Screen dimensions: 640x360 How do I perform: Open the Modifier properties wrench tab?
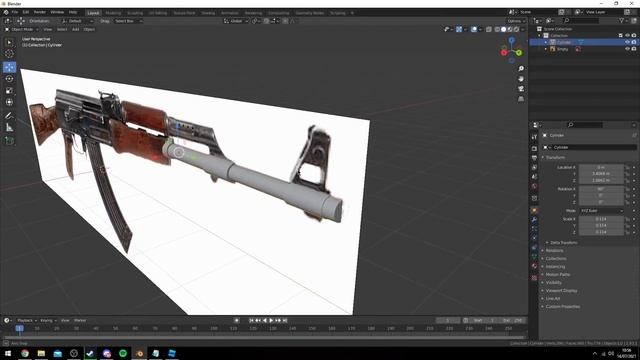[534, 220]
